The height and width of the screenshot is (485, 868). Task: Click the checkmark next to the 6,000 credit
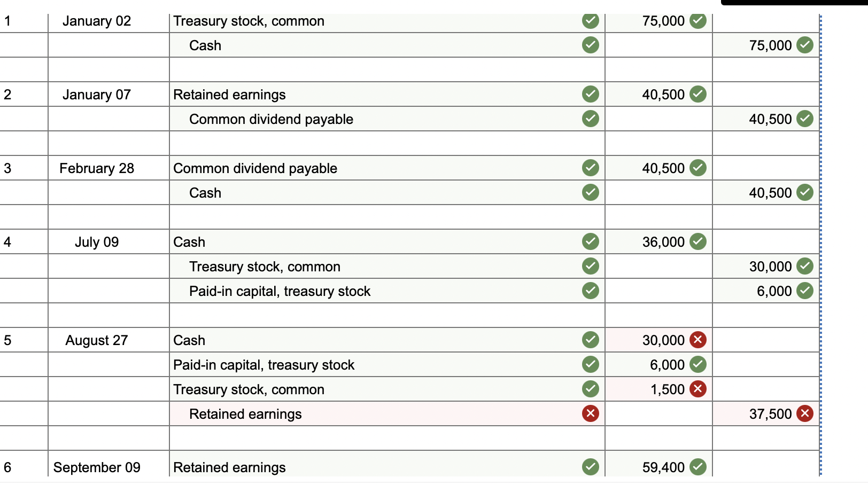point(805,291)
